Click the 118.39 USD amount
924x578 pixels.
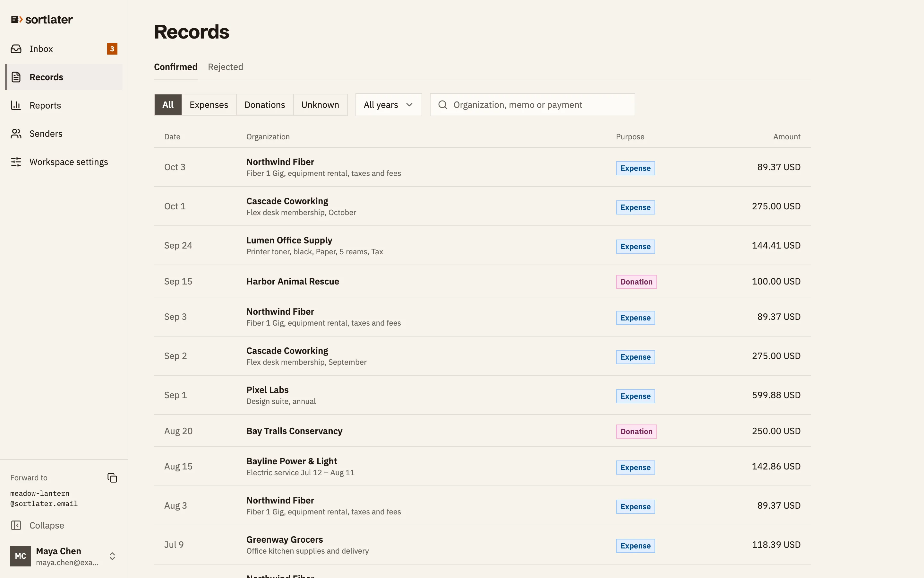tap(776, 545)
